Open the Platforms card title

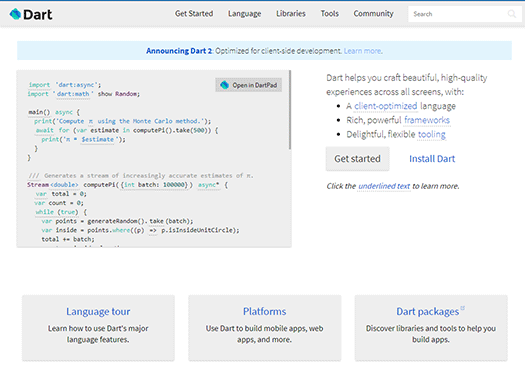point(265,312)
